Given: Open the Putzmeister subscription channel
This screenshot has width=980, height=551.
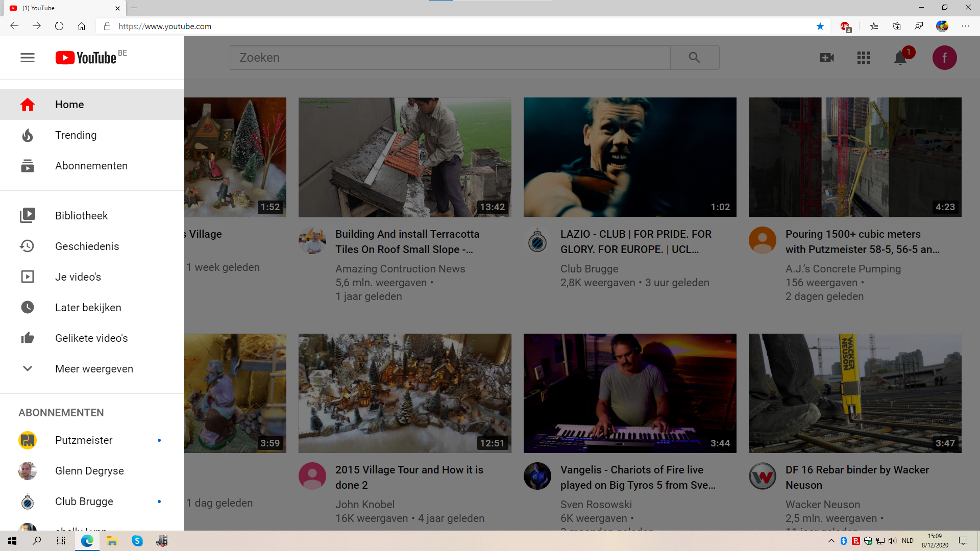Looking at the screenshot, I should tap(84, 440).
